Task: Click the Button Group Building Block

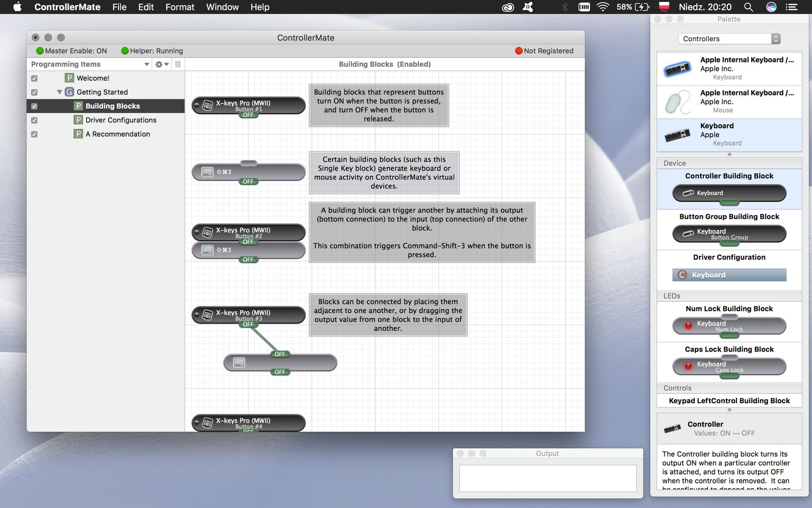Action: [x=729, y=234]
